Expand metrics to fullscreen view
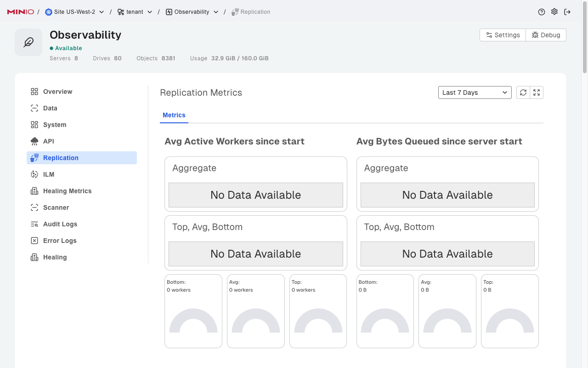 537,92
